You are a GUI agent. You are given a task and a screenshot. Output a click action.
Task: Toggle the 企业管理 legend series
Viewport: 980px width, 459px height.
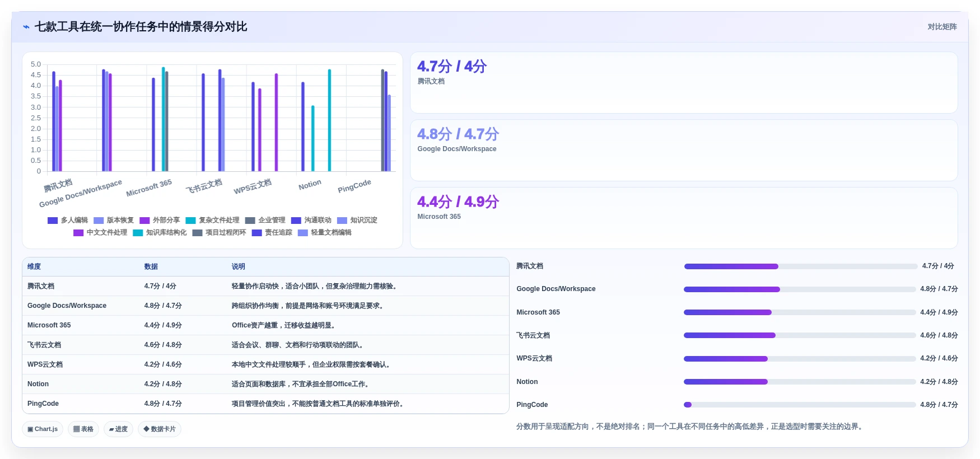pos(265,221)
